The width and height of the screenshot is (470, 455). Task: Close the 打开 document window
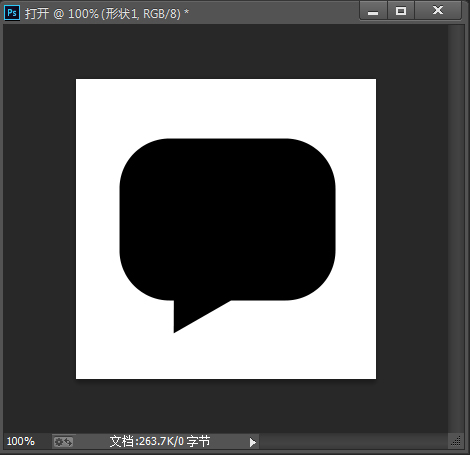[x=438, y=11]
